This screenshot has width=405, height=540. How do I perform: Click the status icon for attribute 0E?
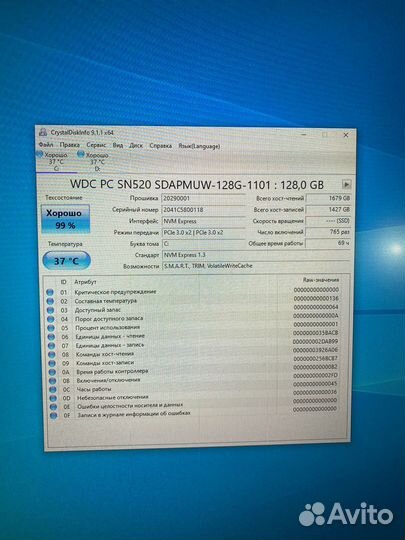click(53, 407)
